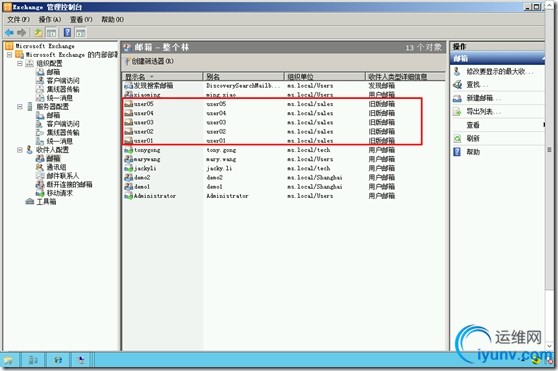Viewport: 558px width, 371px height.
Task: Select the jackyli mailbox row
Action: tap(283, 169)
